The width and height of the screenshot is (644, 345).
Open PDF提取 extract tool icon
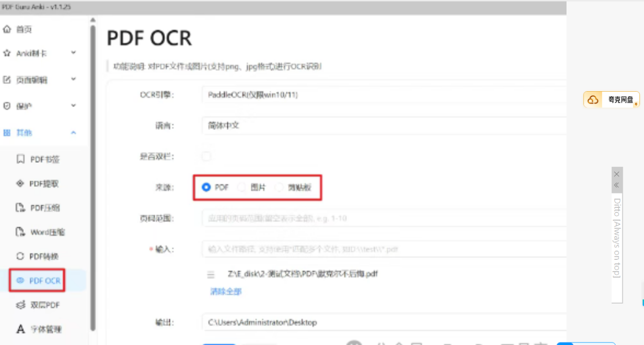tap(21, 184)
